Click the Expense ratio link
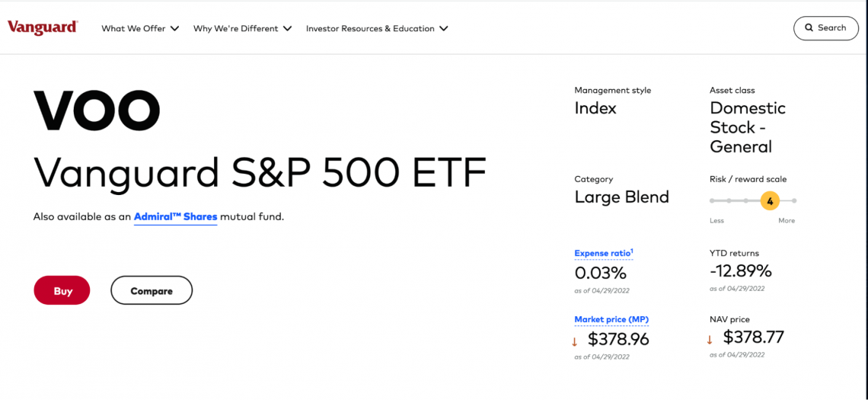 (x=602, y=253)
